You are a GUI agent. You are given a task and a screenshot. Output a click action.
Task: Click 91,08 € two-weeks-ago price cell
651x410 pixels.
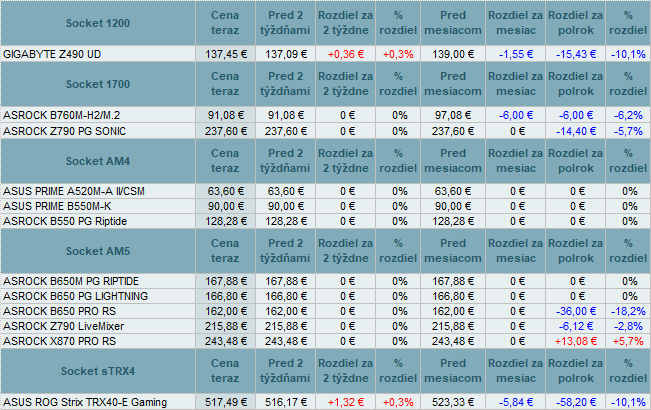pyautogui.click(x=286, y=115)
